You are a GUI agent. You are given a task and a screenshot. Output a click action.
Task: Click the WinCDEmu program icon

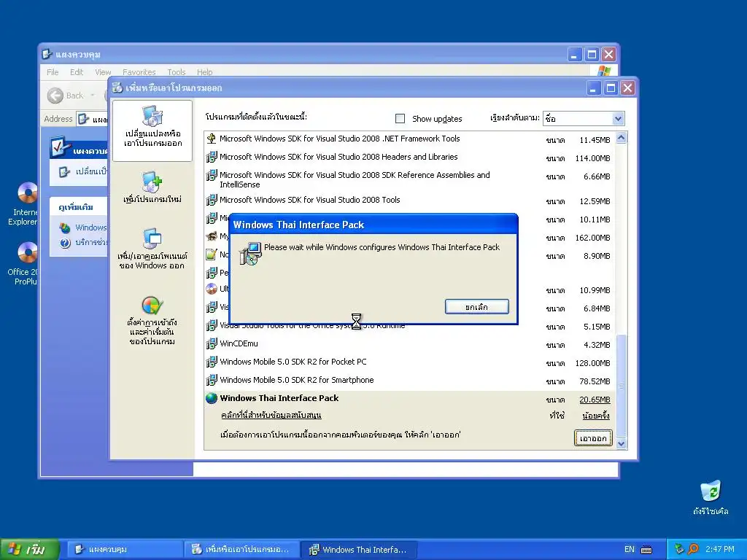tap(212, 344)
